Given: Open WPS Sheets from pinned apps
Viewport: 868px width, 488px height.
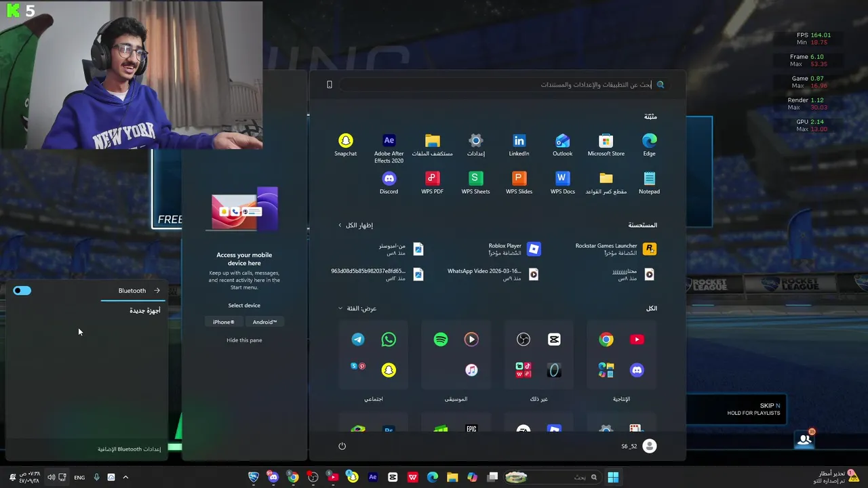Looking at the screenshot, I should click(x=475, y=183).
